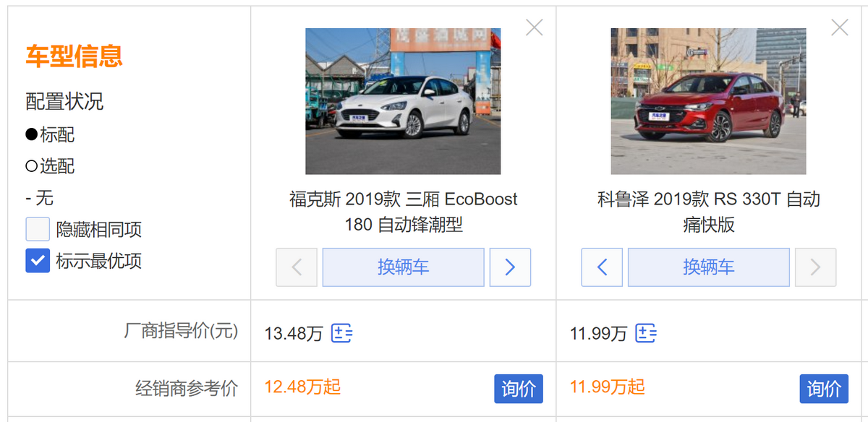Screen dimensions: 868x422
Task: Remove the Ford Focus from comparison
Action: click(534, 28)
